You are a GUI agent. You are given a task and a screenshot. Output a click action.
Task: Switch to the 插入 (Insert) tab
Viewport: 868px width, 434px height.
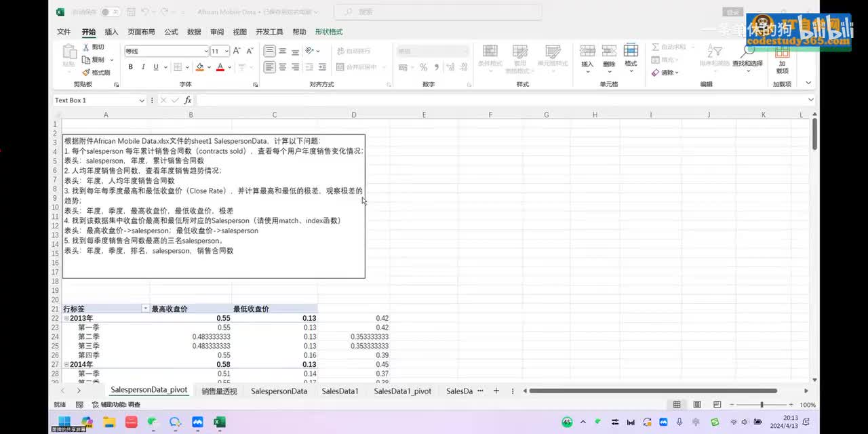[x=111, y=32]
